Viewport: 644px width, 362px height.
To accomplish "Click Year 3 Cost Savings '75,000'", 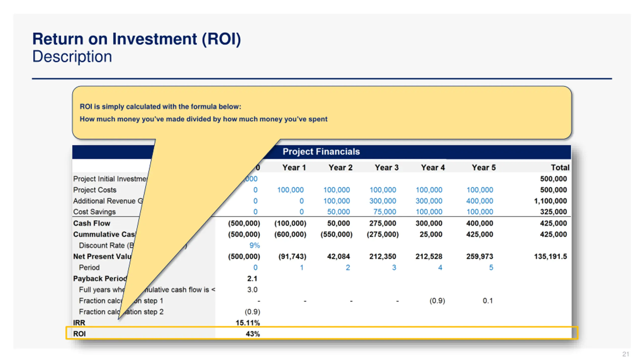I will [x=385, y=212].
